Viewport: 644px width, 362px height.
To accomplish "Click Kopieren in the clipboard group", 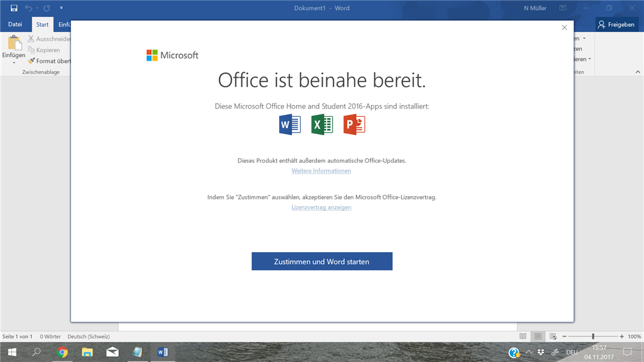I will click(x=44, y=50).
